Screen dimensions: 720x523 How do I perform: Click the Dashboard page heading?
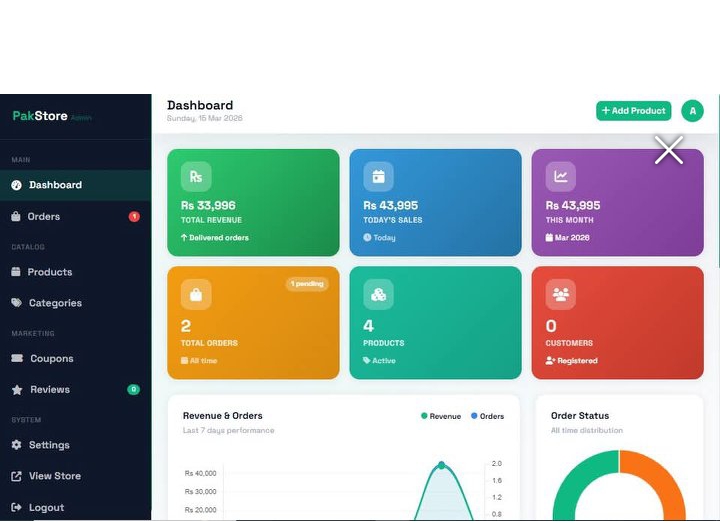pyautogui.click(x=200, y=105)
